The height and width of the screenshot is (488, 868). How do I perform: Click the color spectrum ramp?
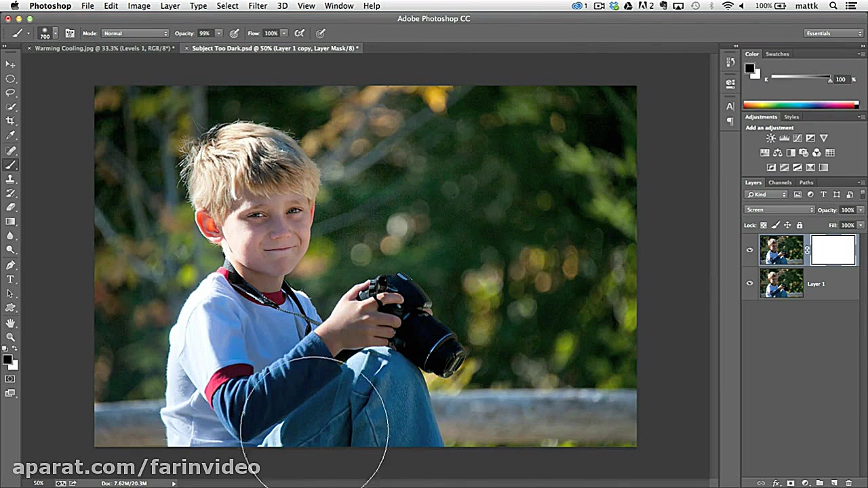pos(801,105)
